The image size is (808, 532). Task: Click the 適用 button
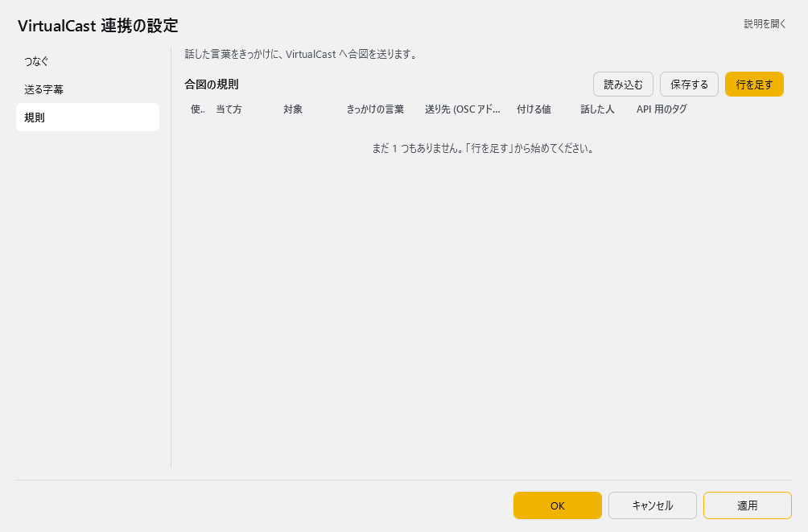click(747, 505)
